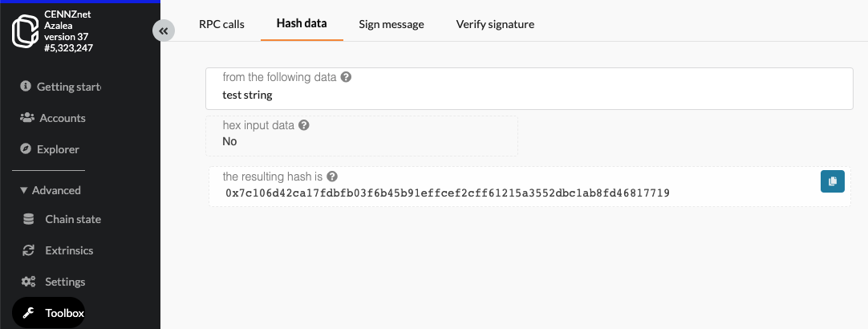Click the CENNZnet logo icon
Screen dimensions: 868x329
click(25, 31)
